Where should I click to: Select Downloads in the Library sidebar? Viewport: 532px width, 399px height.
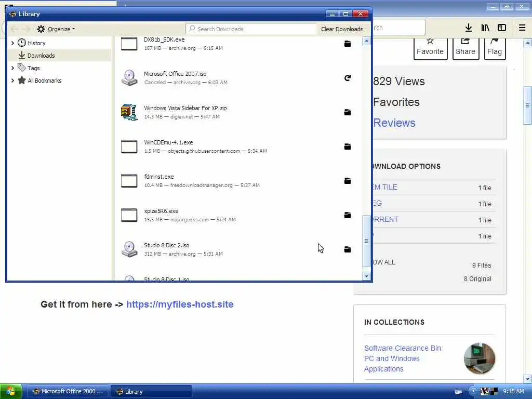(x=41, y=56)
